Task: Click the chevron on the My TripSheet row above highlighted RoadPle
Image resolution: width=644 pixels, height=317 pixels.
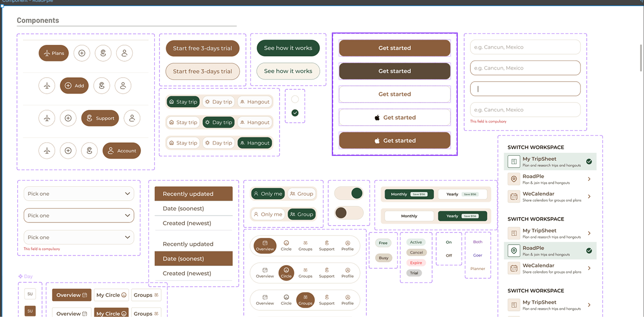Action: coord(589,233)
